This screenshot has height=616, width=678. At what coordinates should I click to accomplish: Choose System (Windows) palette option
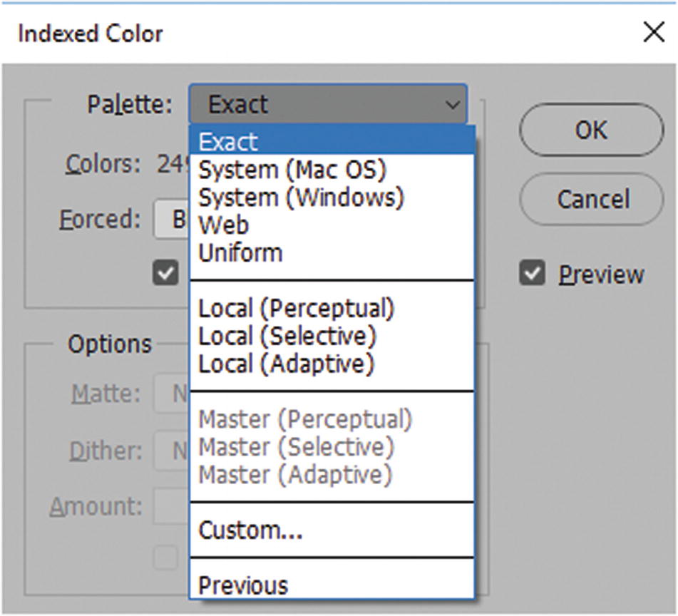pos(301,197)
